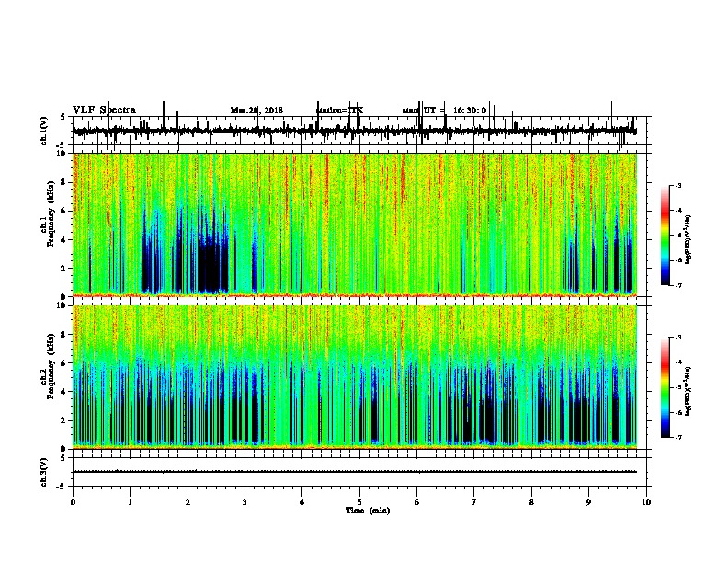Click the ch.1 voltage waveform trace
This screenshot has width=728, height=563.
355,131
